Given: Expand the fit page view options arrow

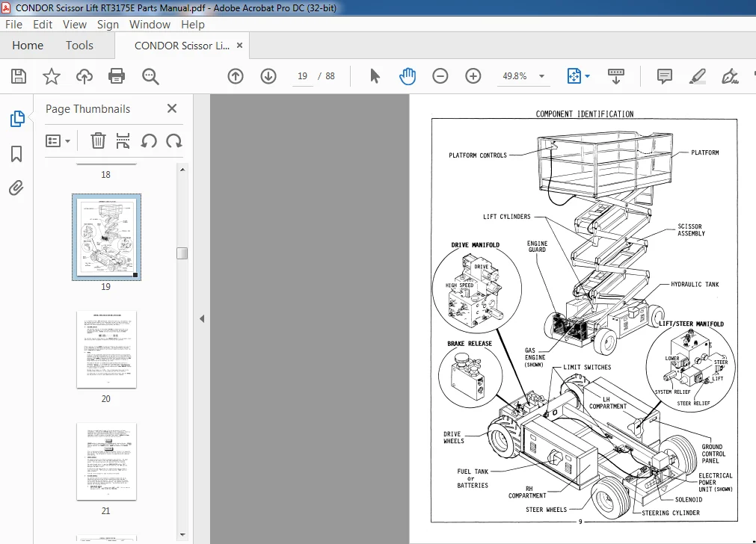Looking at the screenshot, I should pyautogui.click(x=587, y=76).
